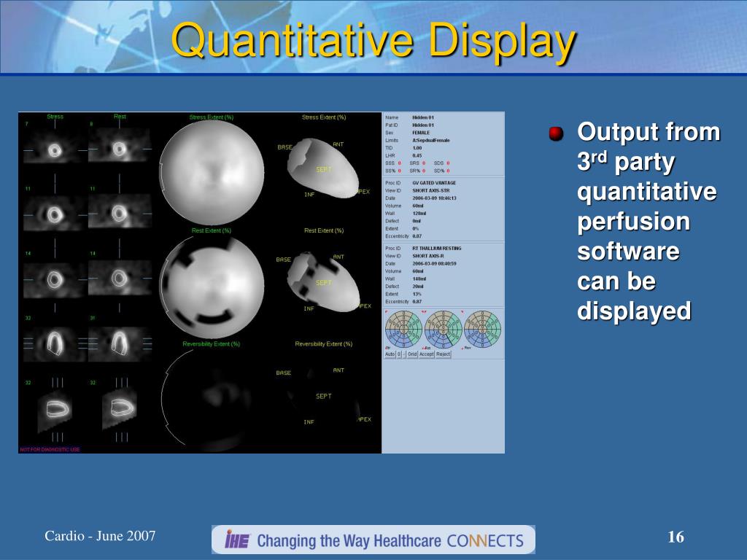
Task: Select the Rev segmental polar map
Action: (x=483, y=329)
